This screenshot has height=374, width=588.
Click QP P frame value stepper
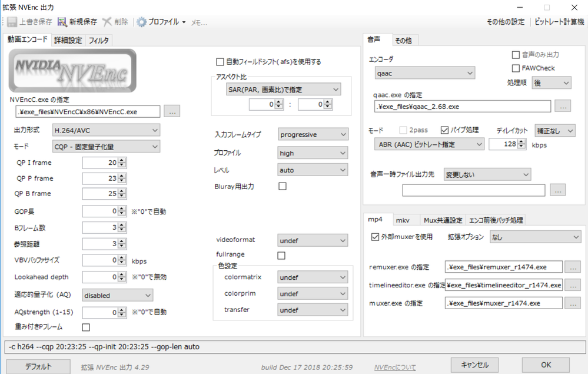point(121,178)
